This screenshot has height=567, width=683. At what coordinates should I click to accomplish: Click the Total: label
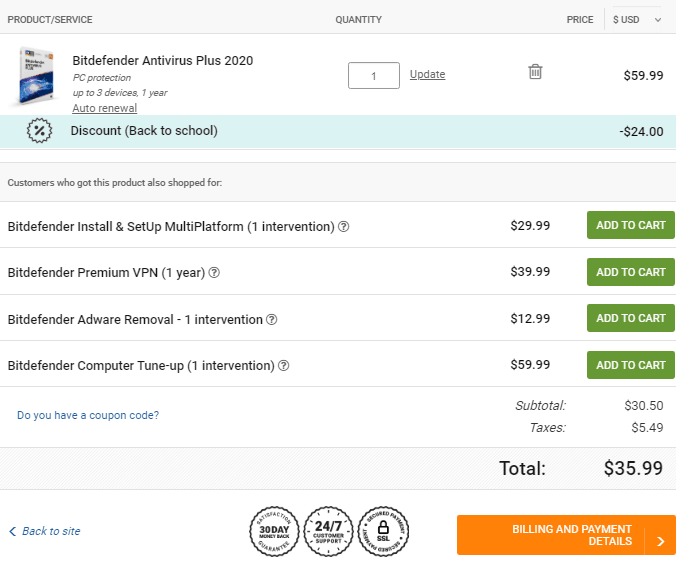tap(522, 469)
